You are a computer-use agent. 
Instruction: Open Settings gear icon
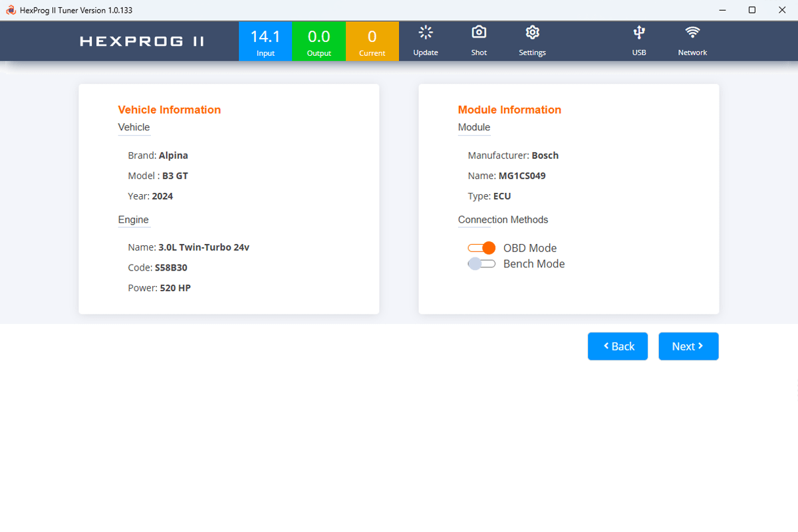tap(532, 33)
